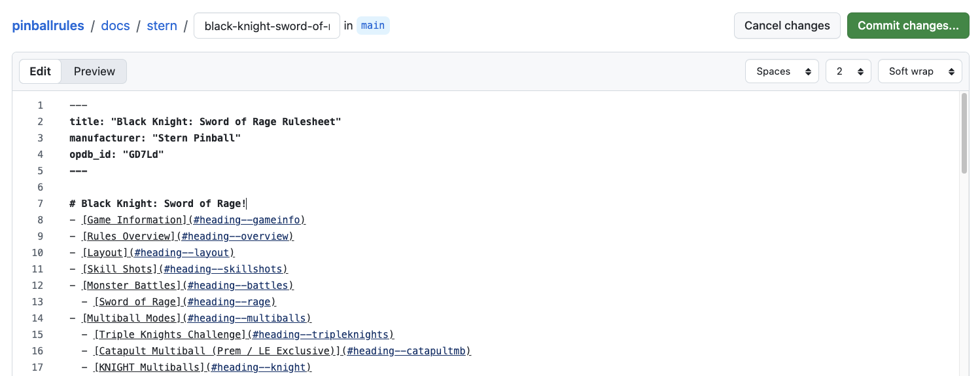The width and height of the screenshot is (980, 376).
Task: Switch to the Preview tab
Action: tap(94, 71)
